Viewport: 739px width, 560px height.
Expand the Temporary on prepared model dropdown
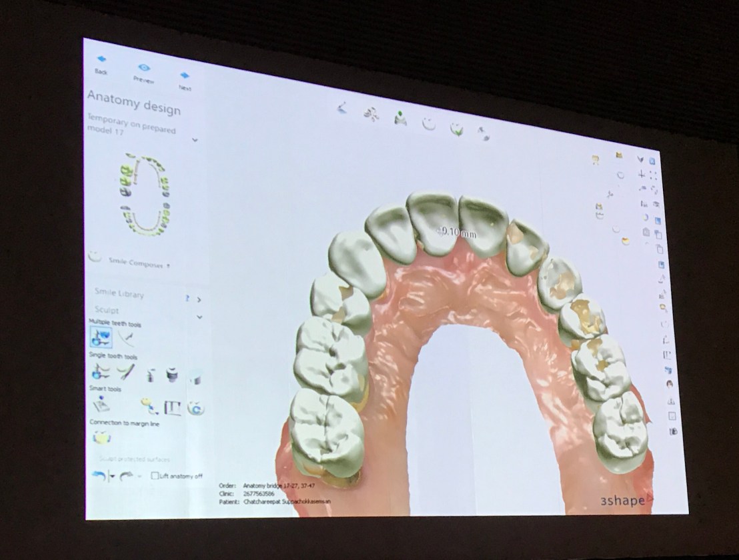coord(195,140)
